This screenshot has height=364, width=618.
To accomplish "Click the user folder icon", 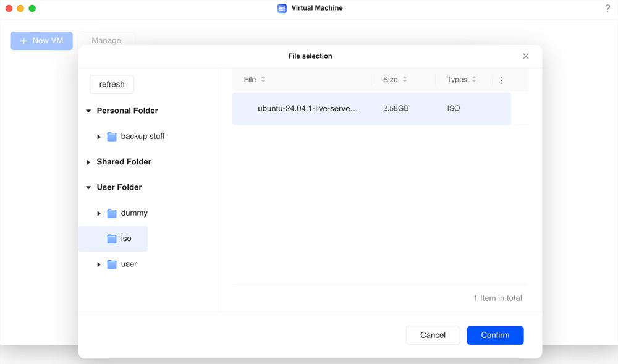I will coord(112,265).
